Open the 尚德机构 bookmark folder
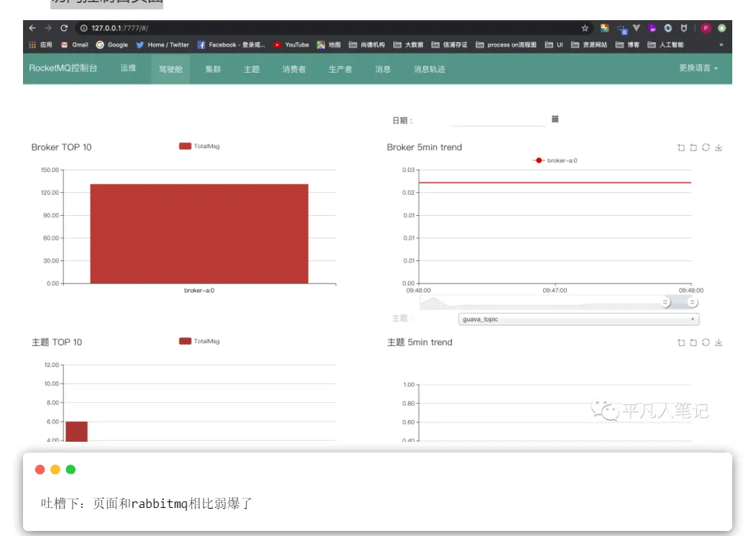The image size is (756, 536). pos(367,45)
